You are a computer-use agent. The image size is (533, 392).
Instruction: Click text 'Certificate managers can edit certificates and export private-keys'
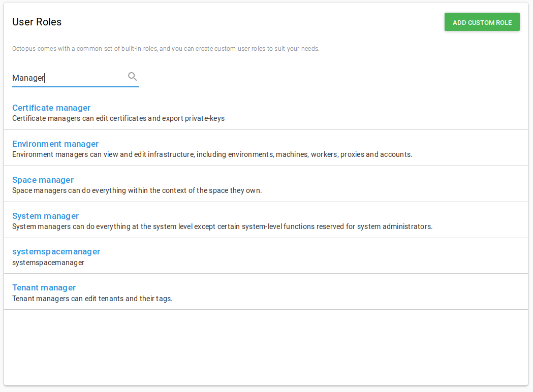point(118,118)
